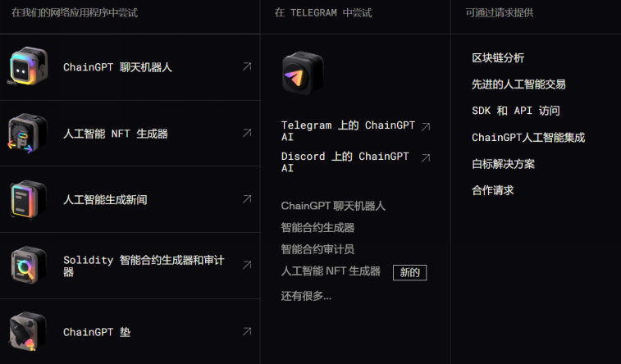Click the AI NFT generator cube icon
621x364 pixels.
tap(27, 133)
